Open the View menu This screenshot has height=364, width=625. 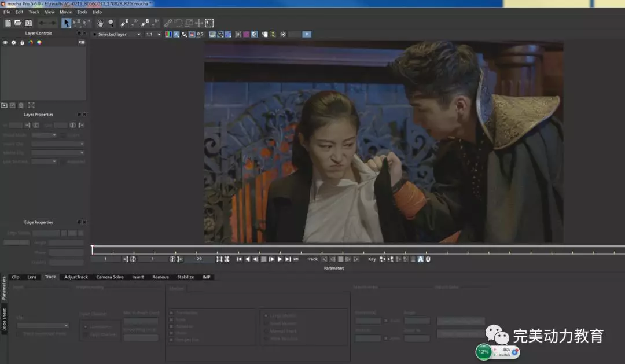(x=49, y=12)
